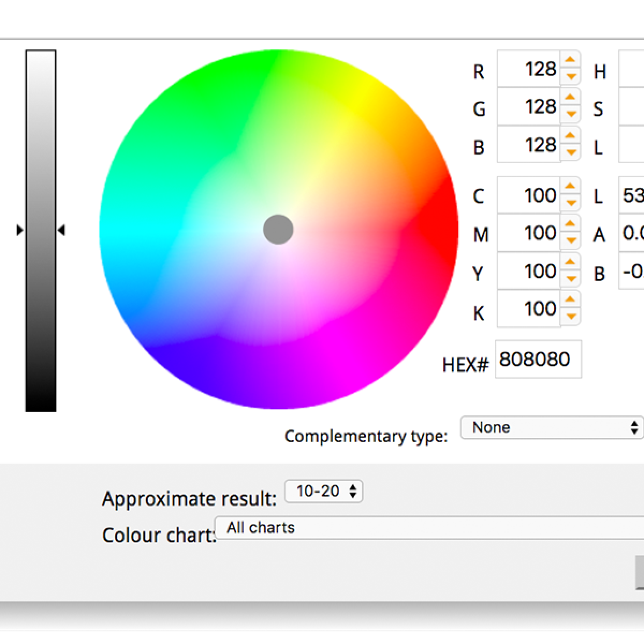Click the HEX# input field
644x644 pixels.
point(537,359)
